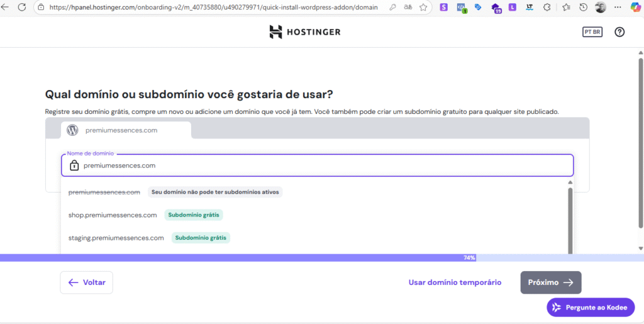Image resolution: width=644 pixels, height=324 pixels.
Task: Click the suggestions list scrollbar thumb
Action: pos(570,221)
